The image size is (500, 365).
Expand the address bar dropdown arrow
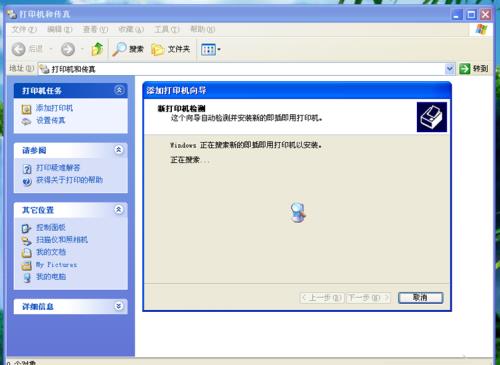(x=450, y=69)
